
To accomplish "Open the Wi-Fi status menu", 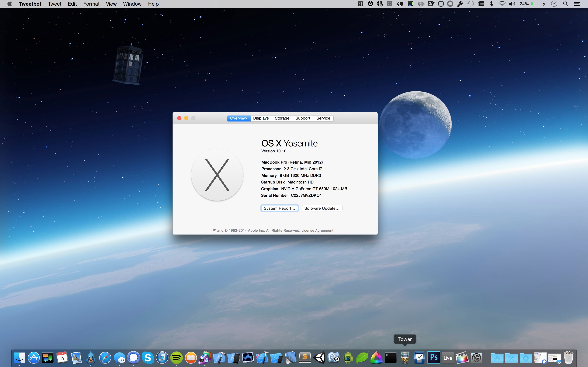I will tap(502, 4).
